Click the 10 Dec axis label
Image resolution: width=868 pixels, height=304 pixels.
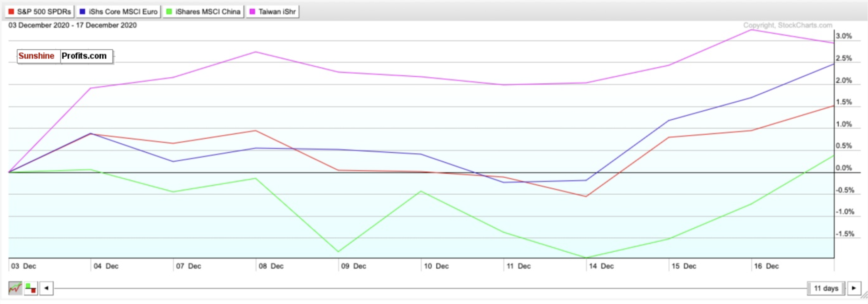(x=436, y=266)
